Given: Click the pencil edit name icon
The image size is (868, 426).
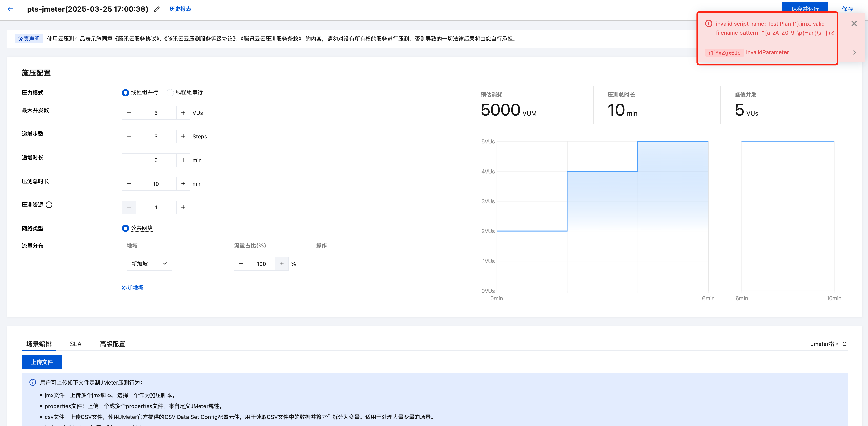Looking at the screenshot, I should [x=157, y=9].
